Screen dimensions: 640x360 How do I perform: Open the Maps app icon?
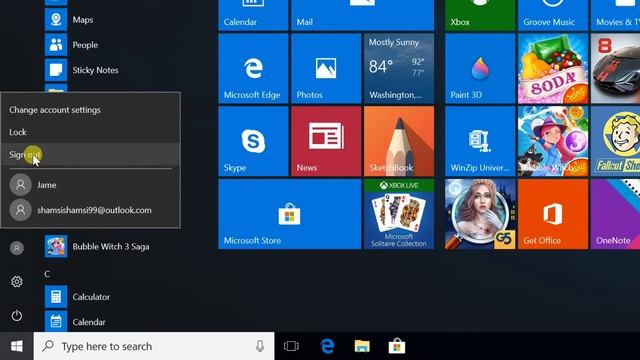coord(56,19)
